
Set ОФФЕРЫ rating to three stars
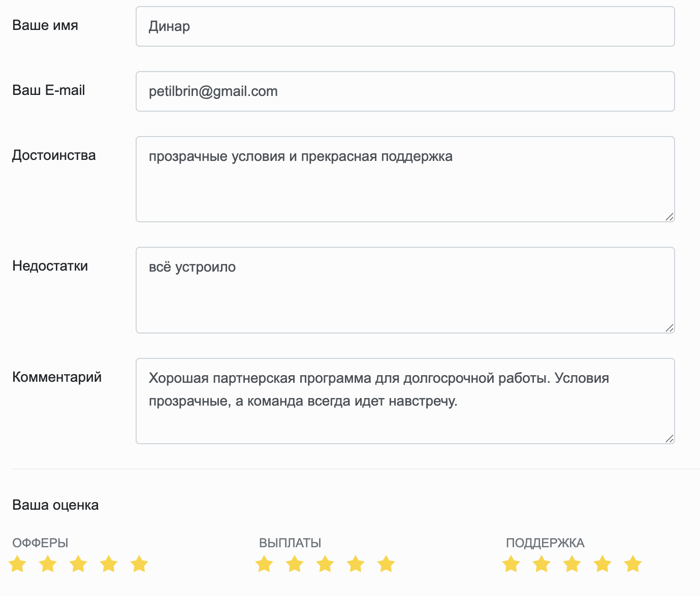point(78,564)
